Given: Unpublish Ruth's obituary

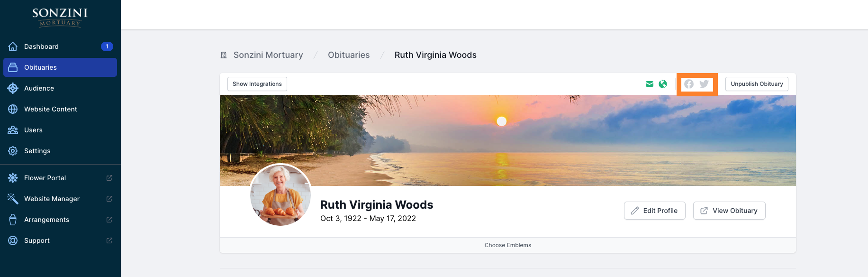Looking at the screenshot, I should pos(757,84).
